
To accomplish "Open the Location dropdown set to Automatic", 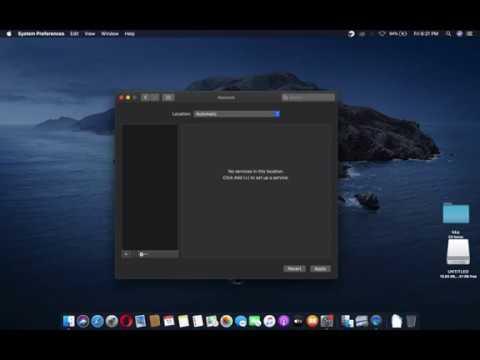I will point(237,114).
